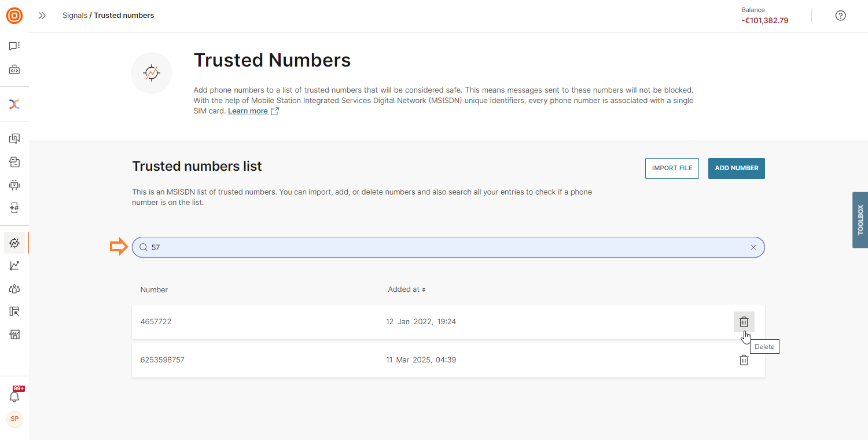
Task: Clear the search field with the X
Action: tap(753, 247)
